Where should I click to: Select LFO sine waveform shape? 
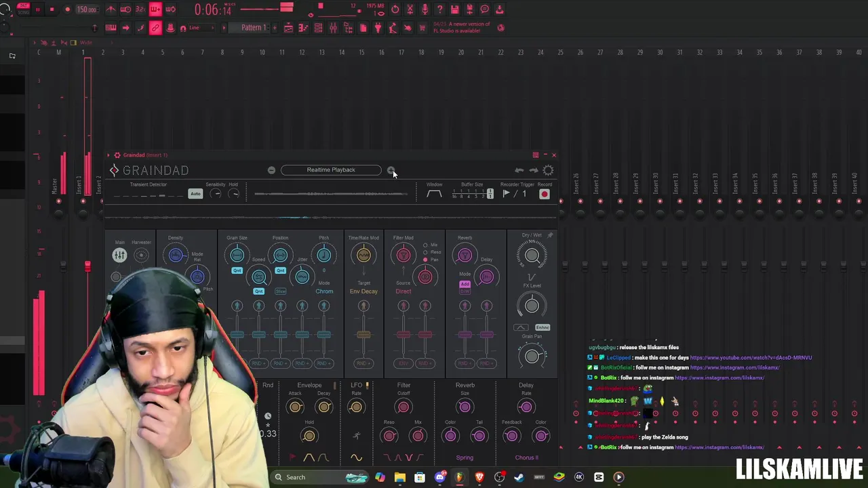[x=356, y=457]
